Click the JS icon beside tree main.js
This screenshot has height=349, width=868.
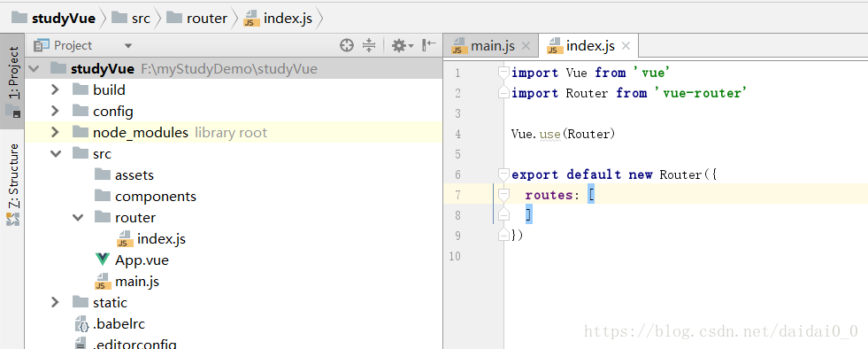(x=103, y=282)
